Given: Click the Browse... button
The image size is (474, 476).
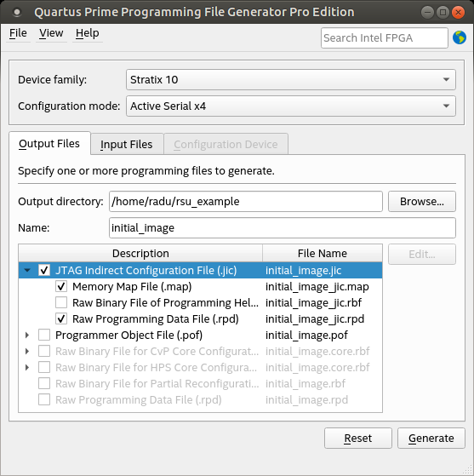Looking at the screenshot, I should pyautogui.click(x=422, y=201).
